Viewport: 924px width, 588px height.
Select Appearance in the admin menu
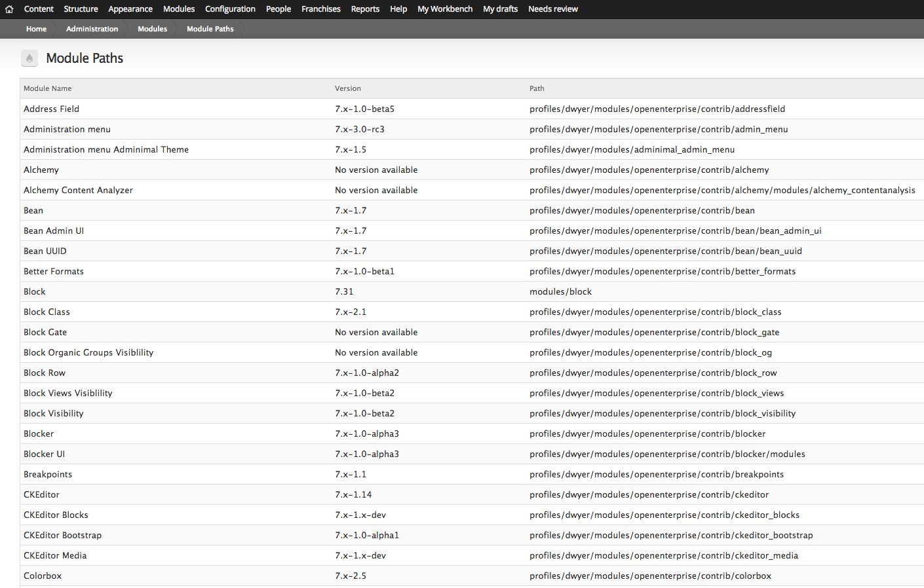pyautogui.click(x=130, y=9)
